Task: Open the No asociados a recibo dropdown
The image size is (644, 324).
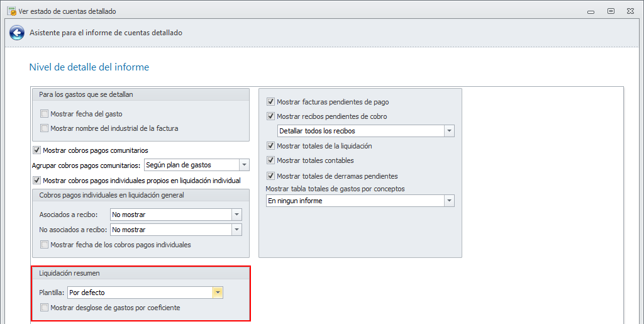Action: pos(236,230)
